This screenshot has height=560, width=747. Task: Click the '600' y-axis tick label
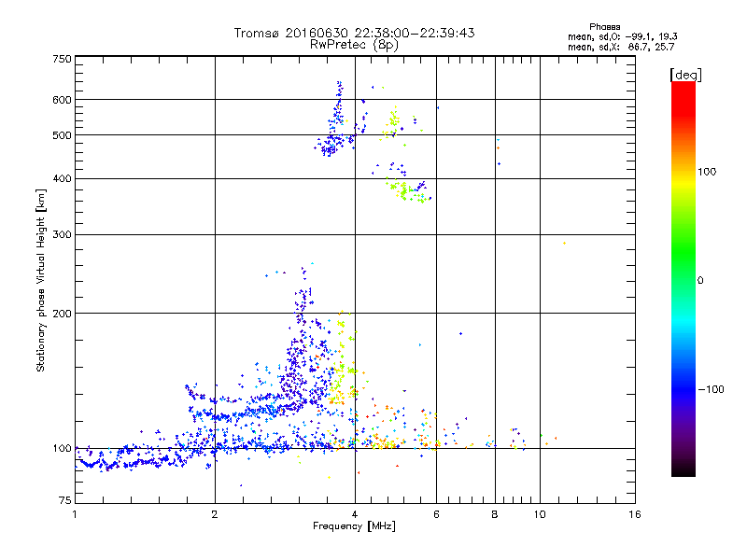(x=63, y=100)
